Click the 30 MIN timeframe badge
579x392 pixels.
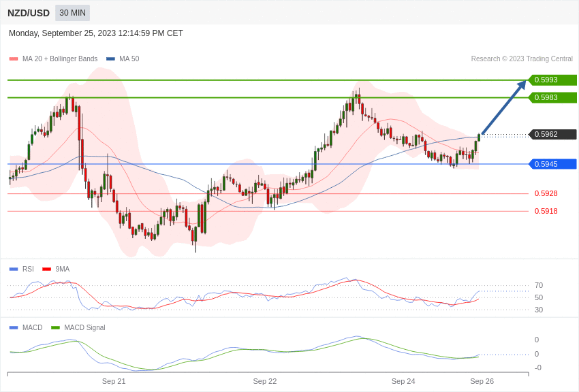[x=72, y=13]
